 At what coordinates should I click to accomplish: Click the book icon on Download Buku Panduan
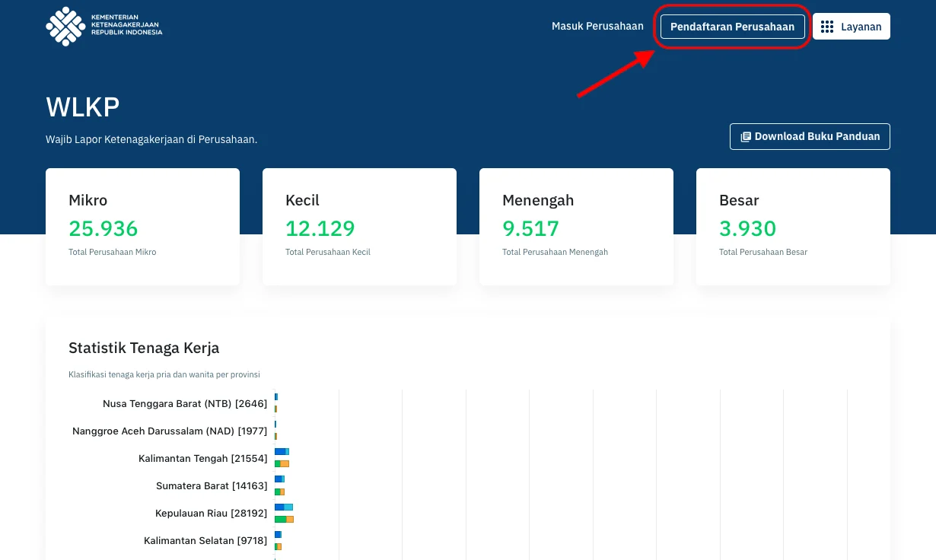[746, 137]
